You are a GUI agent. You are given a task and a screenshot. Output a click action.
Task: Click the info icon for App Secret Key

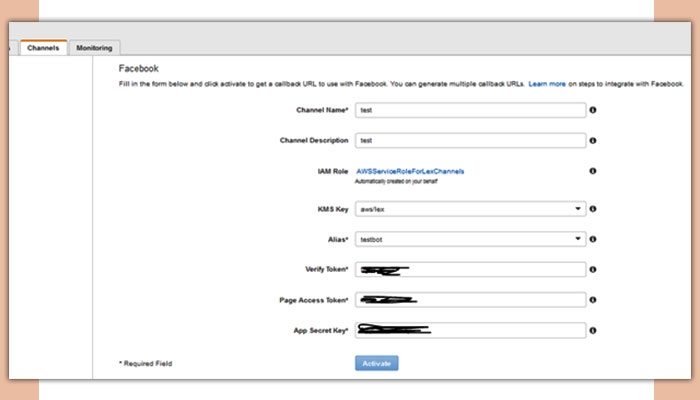point(593,330)
